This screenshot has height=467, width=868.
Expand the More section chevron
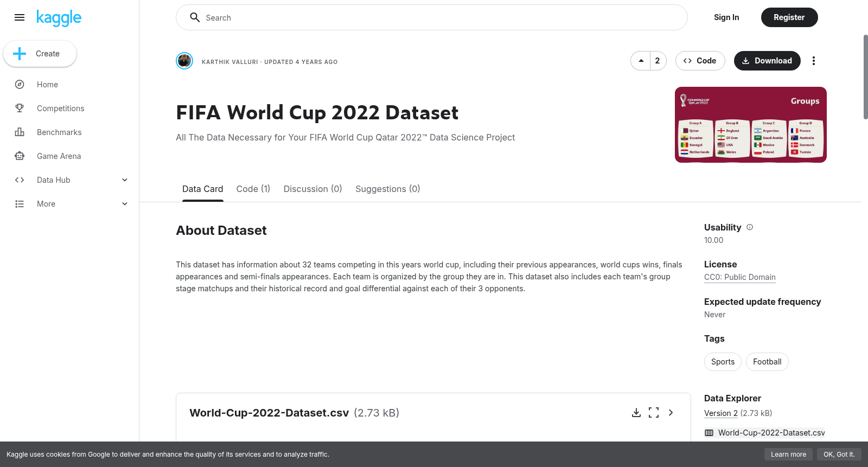(125, 204)
